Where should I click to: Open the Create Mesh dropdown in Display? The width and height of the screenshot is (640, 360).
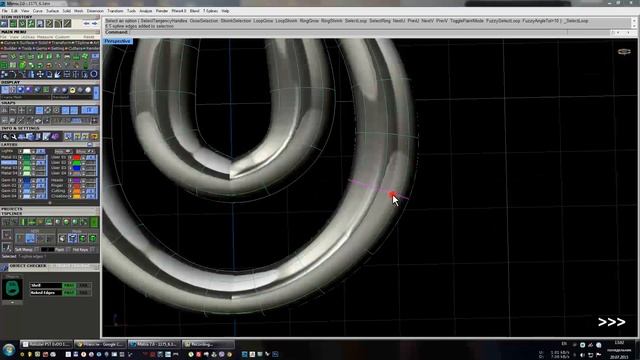[x=25, y=97]
